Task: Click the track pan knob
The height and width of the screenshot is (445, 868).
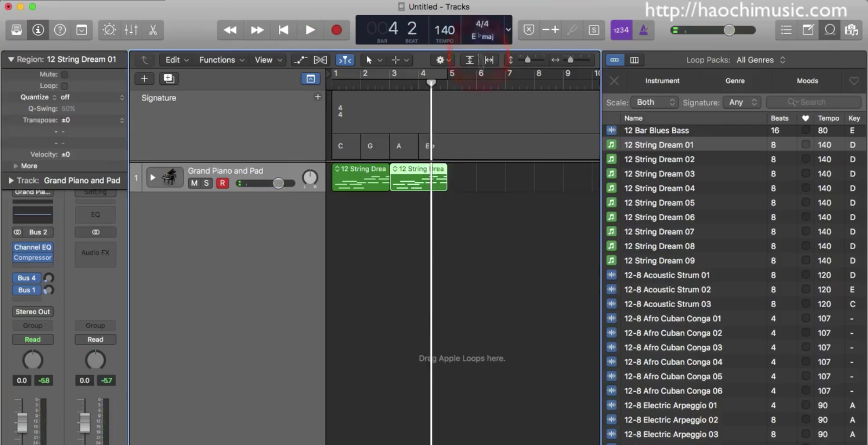Action: (x=310, y=177)
